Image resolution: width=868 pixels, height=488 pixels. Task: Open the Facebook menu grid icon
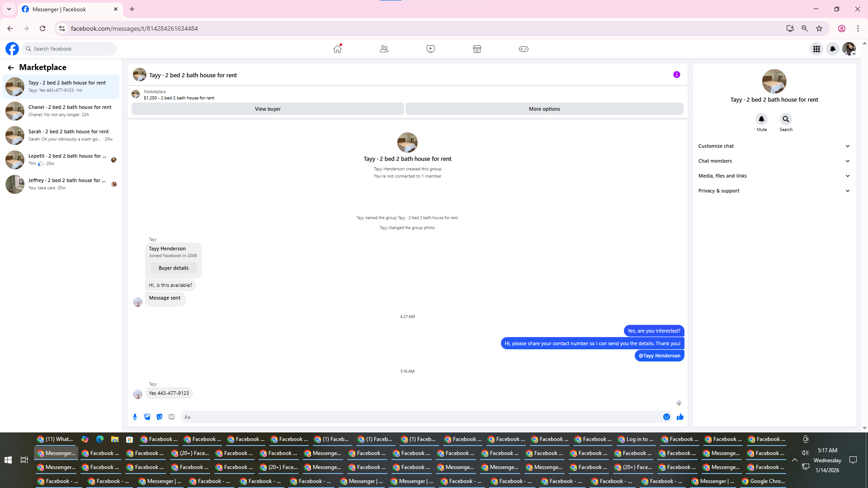tap(816, 49)
